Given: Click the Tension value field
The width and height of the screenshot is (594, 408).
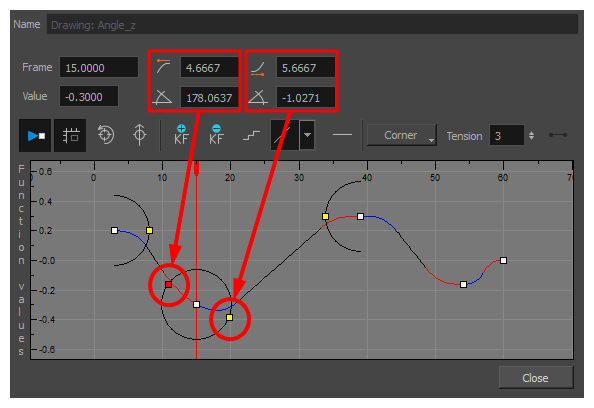Looking at the screenshot, I should click(x=506, y=136).
